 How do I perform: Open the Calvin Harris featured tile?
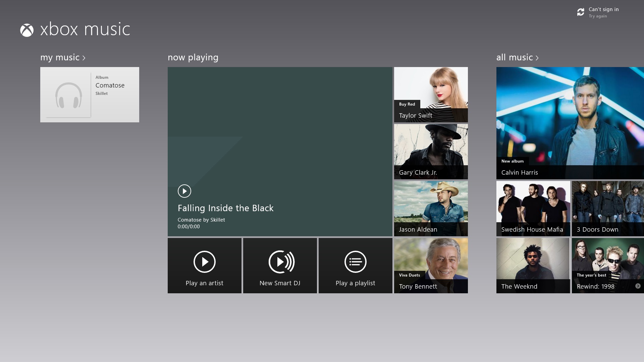pos(570,123)
